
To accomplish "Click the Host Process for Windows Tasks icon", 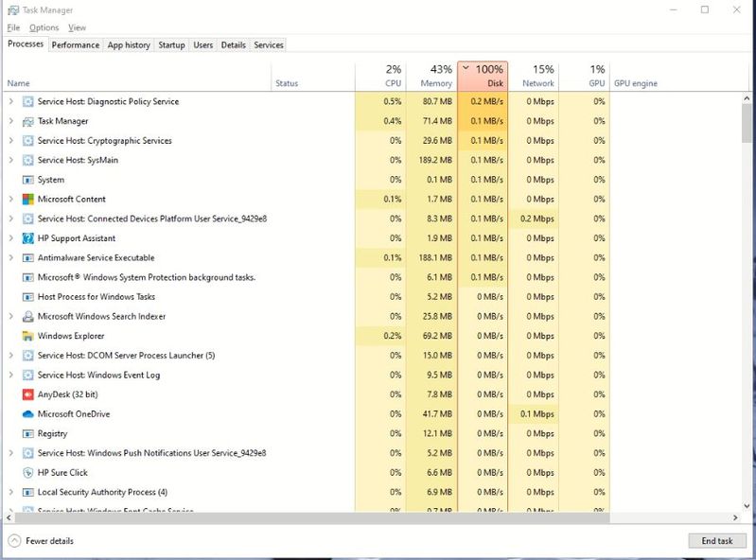I will click(28, 297).
